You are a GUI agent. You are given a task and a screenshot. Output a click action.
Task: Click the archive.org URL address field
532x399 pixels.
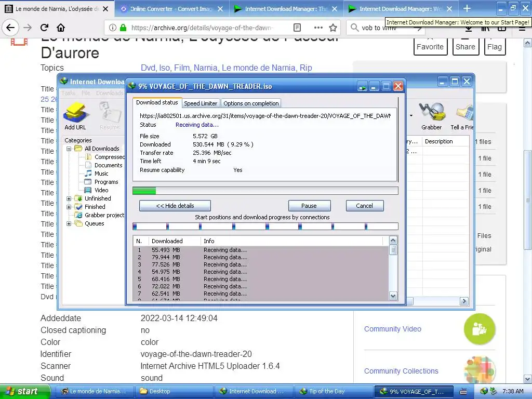click(202, 28)
